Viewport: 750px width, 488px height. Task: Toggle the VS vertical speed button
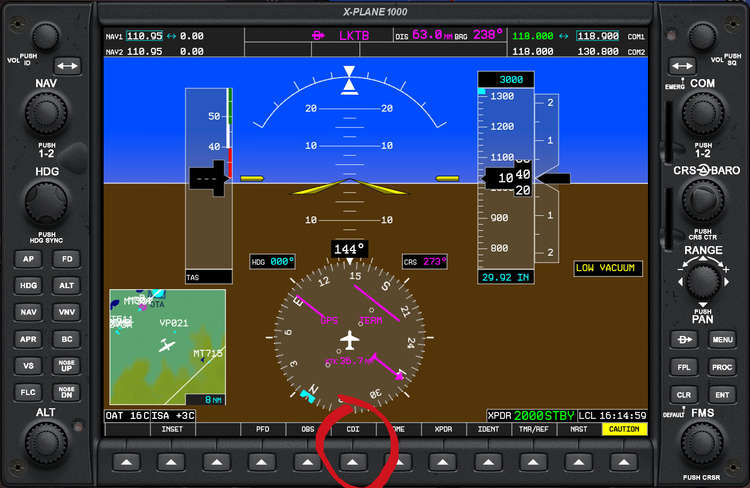28,366
